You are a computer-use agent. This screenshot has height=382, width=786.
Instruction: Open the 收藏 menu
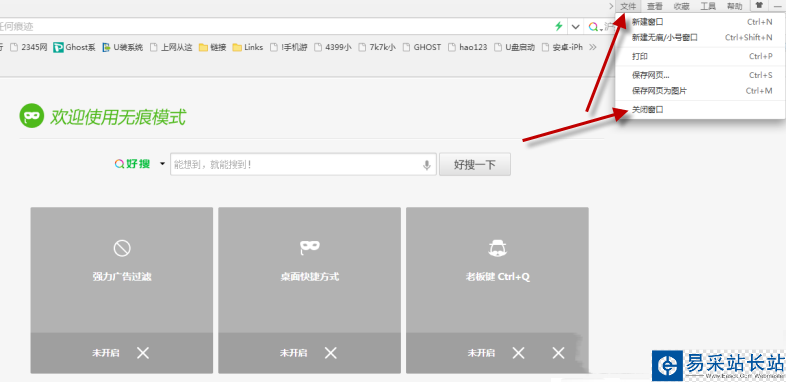(x=681, y=6)
